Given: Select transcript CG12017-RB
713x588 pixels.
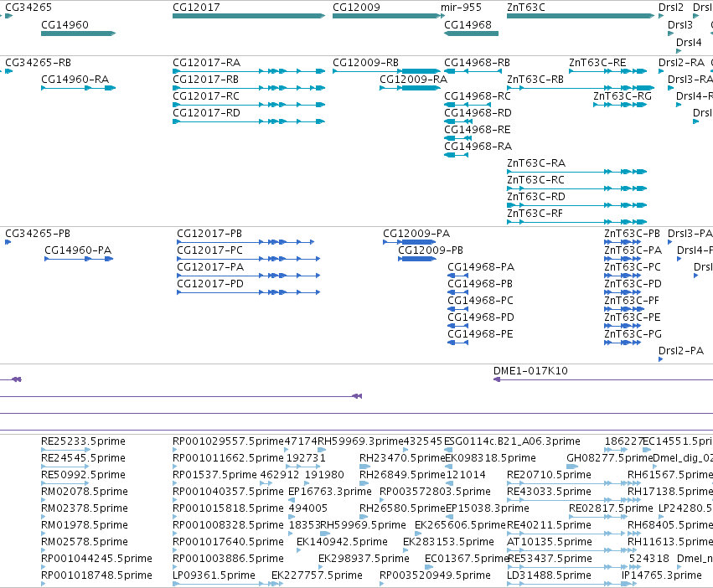Looking at the screenshot, I should (249, 88).
